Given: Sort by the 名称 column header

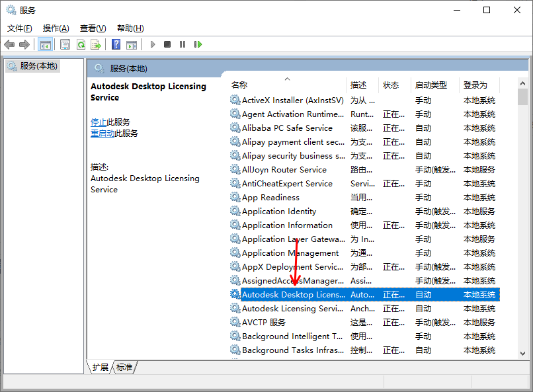Looking at the screenshot, I should [239, 85].
